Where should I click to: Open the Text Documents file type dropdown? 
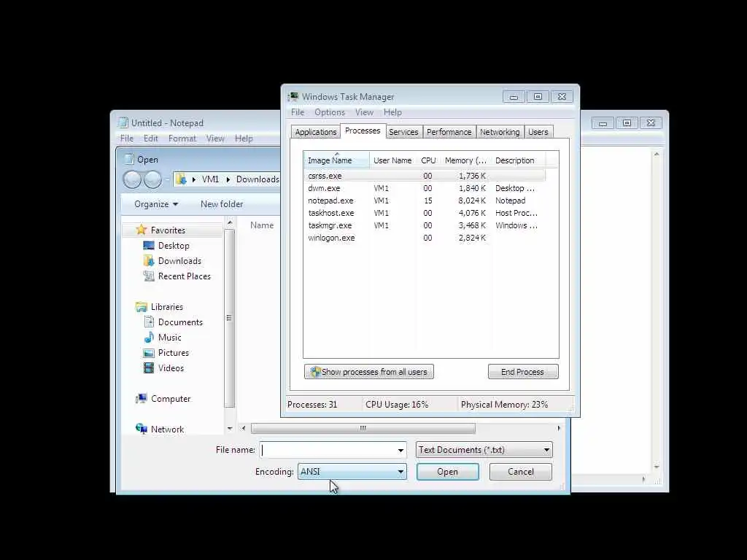[x=484, y=449]
